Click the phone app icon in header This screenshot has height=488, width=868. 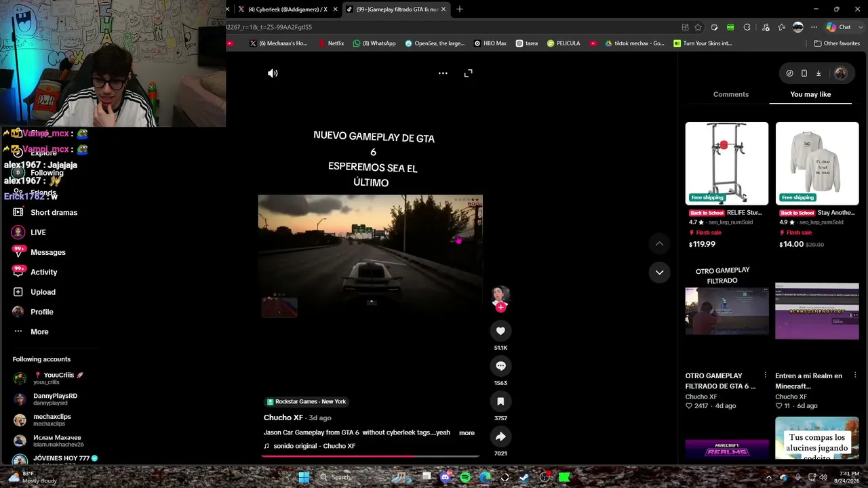[804, 73]
